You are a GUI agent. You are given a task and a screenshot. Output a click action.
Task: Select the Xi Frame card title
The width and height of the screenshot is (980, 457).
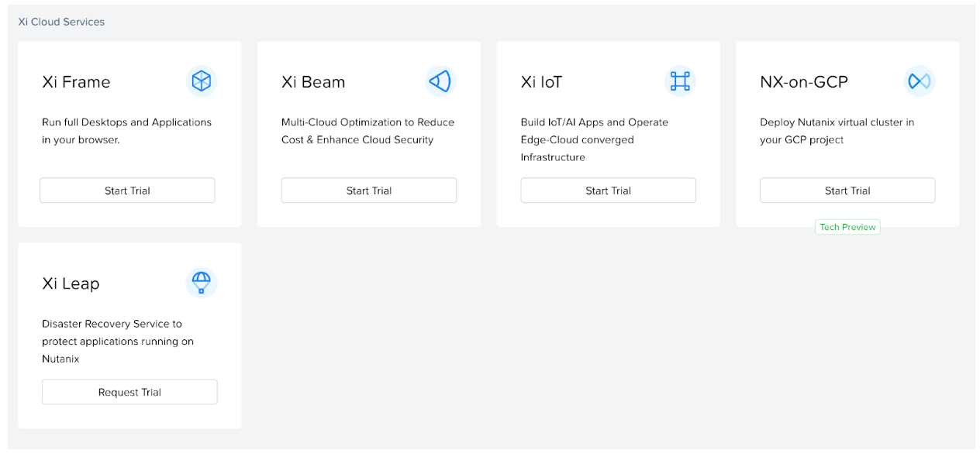tap(76, 82)
